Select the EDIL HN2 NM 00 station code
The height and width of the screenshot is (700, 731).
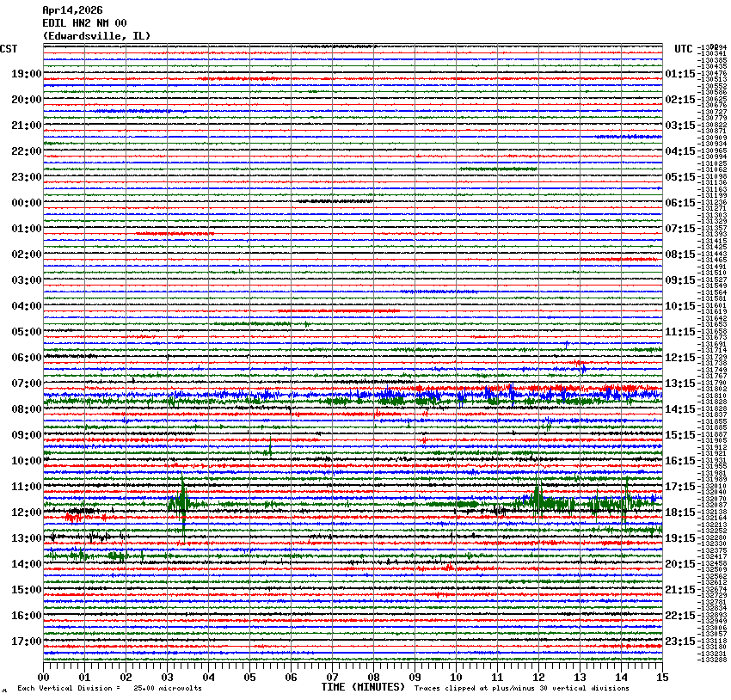point(84,23)
